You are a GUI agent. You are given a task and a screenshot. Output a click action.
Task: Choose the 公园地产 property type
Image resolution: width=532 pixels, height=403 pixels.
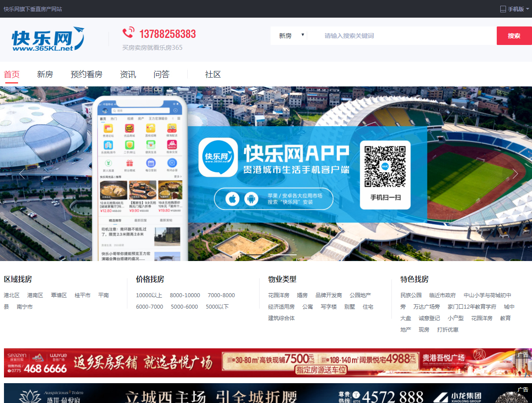[x=361, y=295]
